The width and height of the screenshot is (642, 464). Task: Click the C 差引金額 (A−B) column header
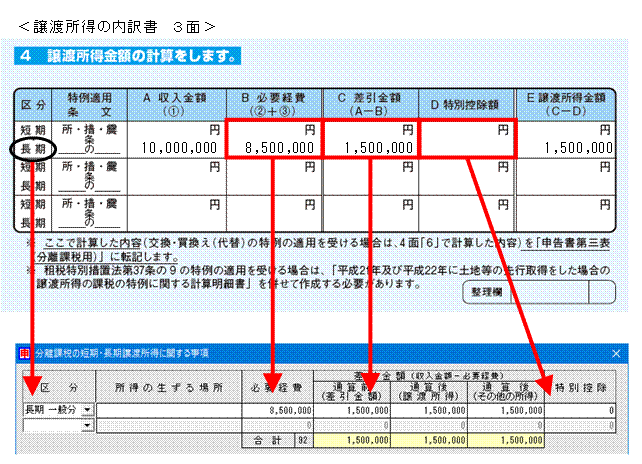pos(370,104)
